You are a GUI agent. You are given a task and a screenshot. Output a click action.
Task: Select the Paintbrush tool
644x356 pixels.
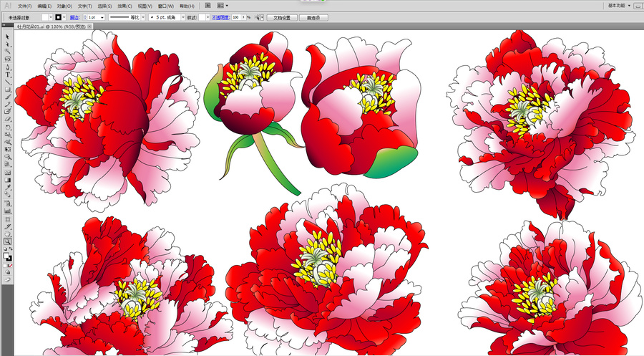[7, 97]
